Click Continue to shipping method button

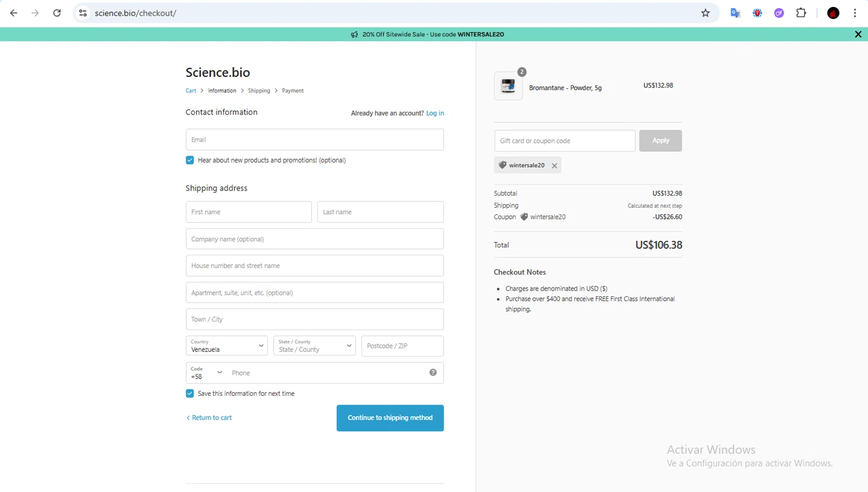tap(390, 418)
